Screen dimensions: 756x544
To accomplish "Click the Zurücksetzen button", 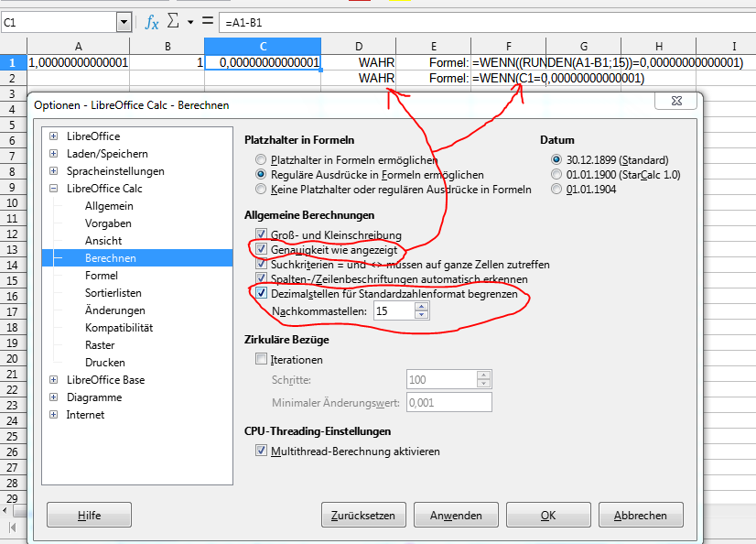I will point(363,515).
